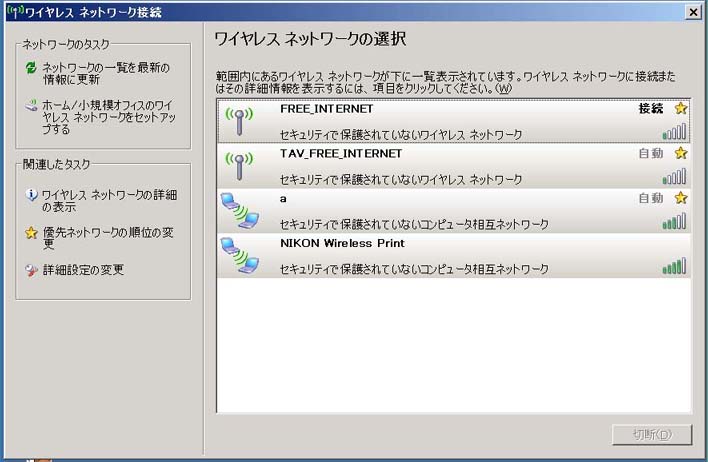Open link ネットワークの一覧を最新の情報に更新
Viewport: 708px width, 462px height.
click(x=105, y=75)
